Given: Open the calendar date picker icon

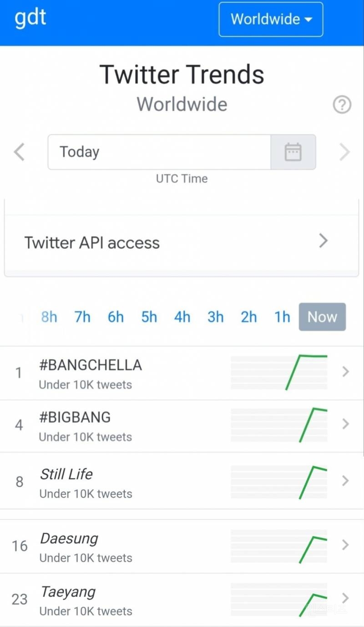Looking at the screenshot, I should [x=293, y=152].
